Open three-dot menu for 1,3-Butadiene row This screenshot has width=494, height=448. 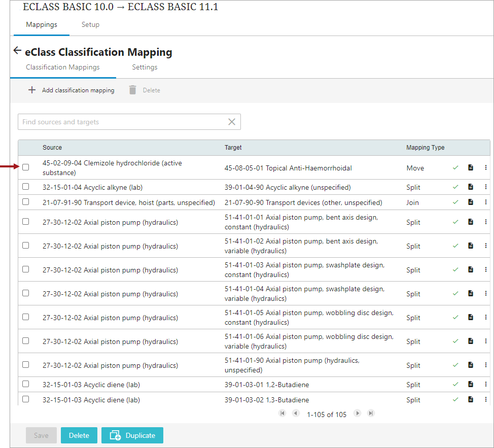[485, 399]
